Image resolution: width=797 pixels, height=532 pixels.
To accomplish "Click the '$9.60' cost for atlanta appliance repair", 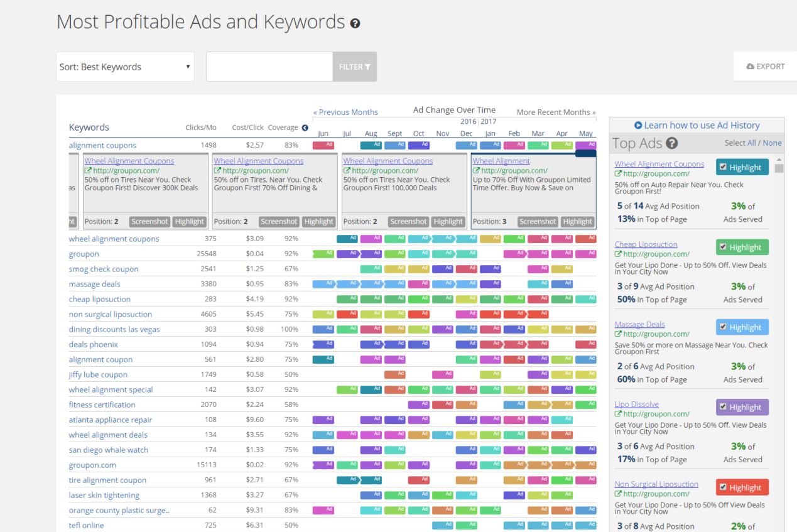I will tap(255, 420).
